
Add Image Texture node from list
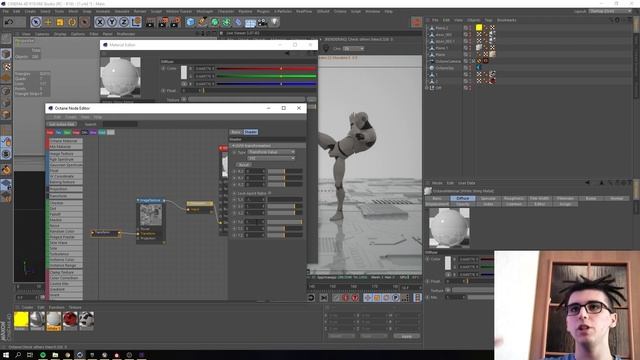coord(66,154)
